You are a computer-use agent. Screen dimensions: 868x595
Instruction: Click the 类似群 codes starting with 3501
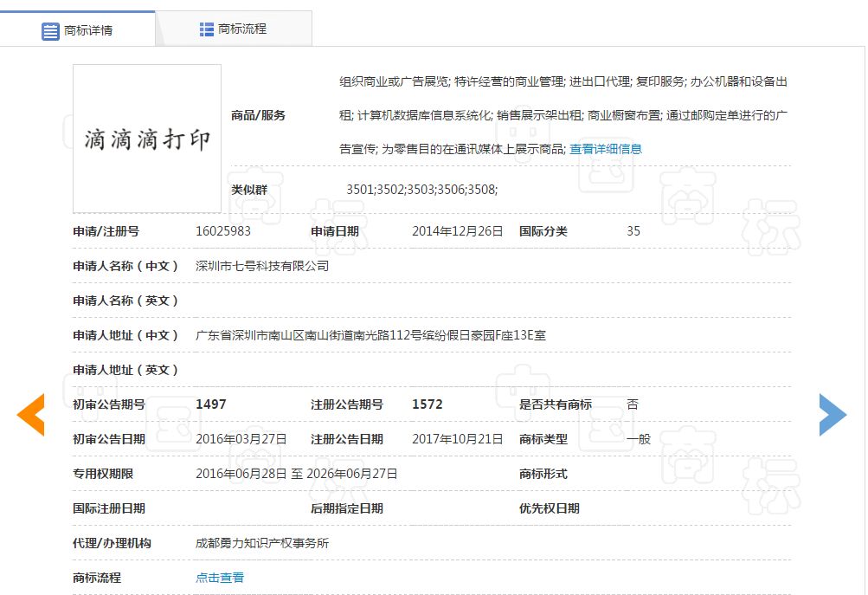pyautogui.click(x=421, y=190)
